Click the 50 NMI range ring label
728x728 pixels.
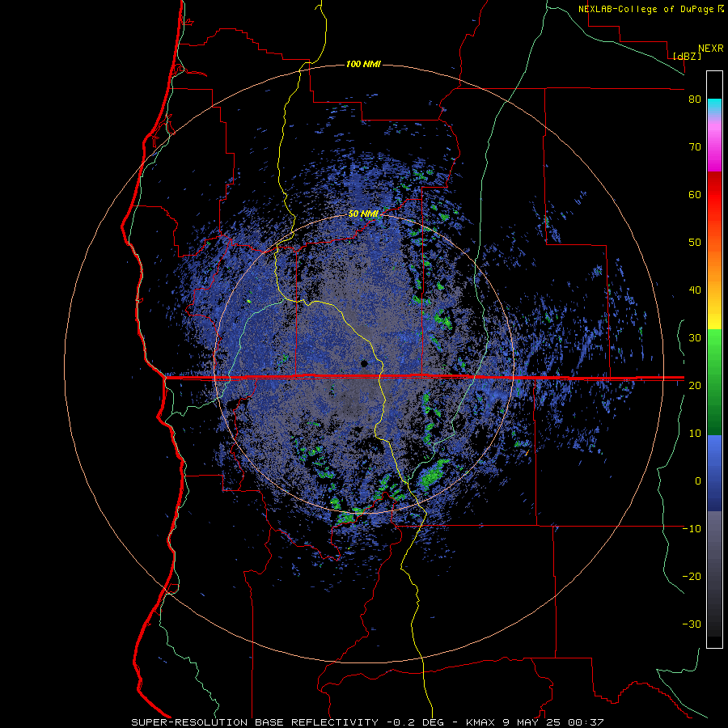[363, 214]
